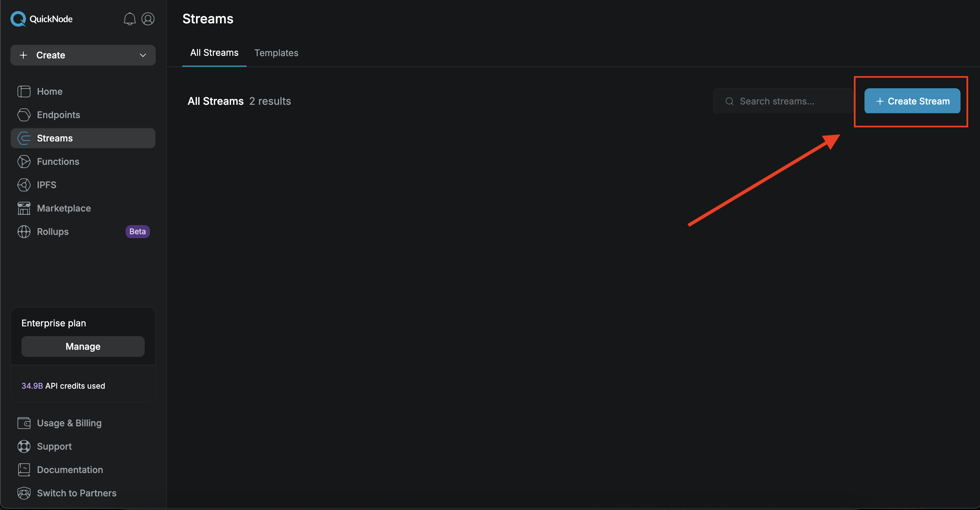Screen dimensions: 980x510
Task: Open the Marketplace
Action: click(64, 208)
